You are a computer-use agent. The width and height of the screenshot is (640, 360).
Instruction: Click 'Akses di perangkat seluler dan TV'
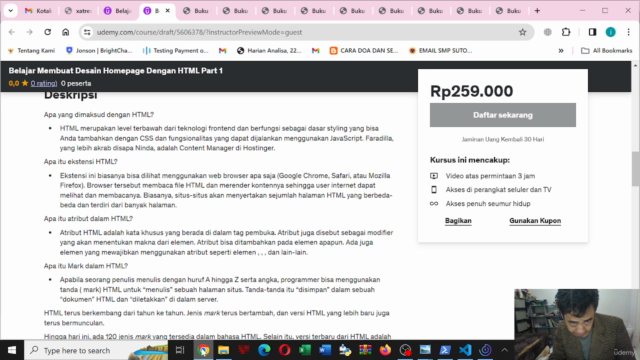point(498,190)
